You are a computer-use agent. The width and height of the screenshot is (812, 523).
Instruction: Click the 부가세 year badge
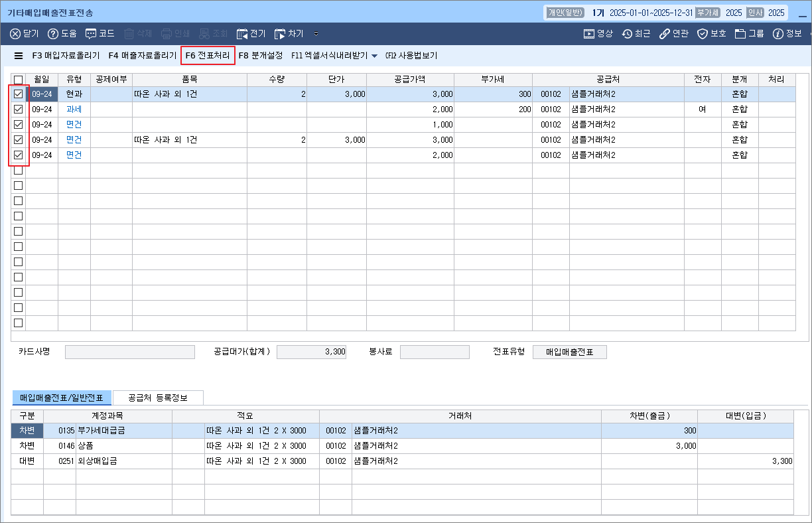coord(707,13)
